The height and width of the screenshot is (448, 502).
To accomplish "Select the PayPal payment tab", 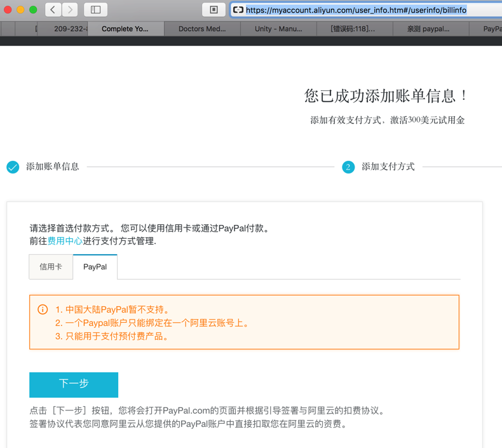I will [95, 267].
